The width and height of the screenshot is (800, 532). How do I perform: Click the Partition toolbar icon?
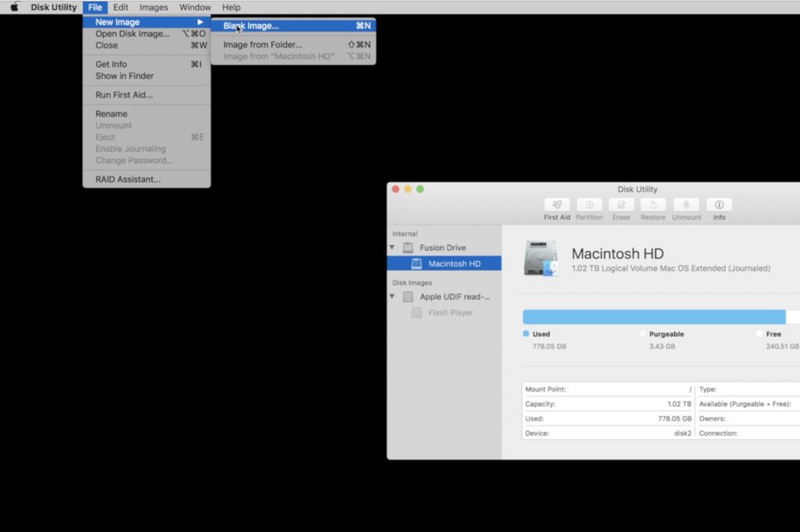[x=589, y=205]
